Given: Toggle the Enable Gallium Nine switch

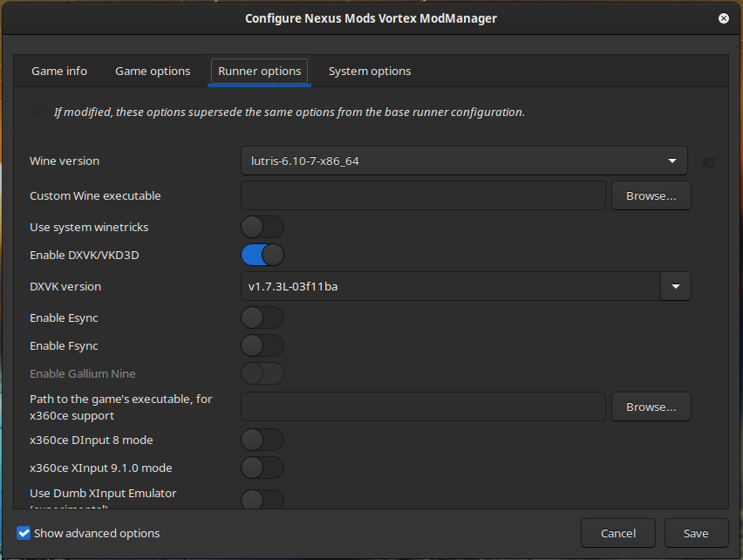Looking at the screenshot, I should pos(262,374).
